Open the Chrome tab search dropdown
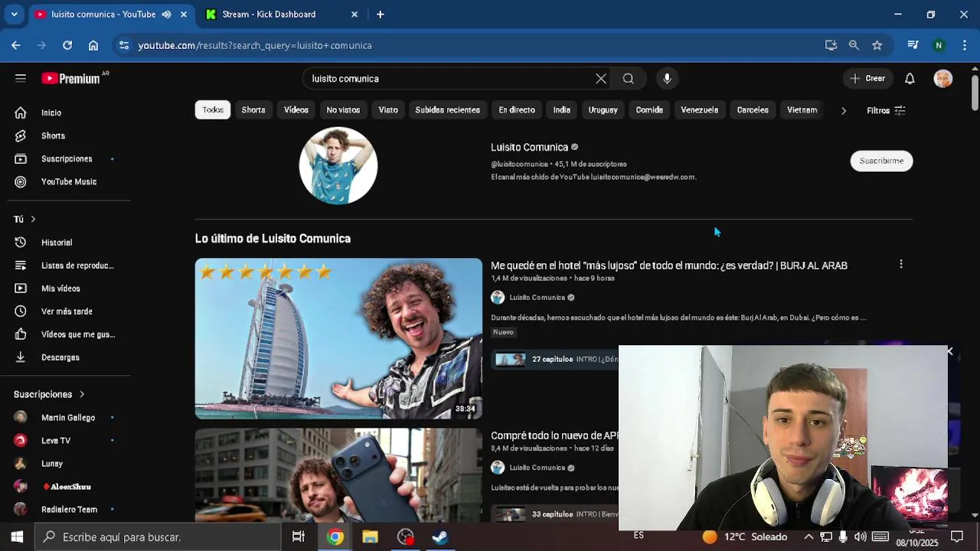The width and height of the screenshot is (980, 551). tap(14, 14)
